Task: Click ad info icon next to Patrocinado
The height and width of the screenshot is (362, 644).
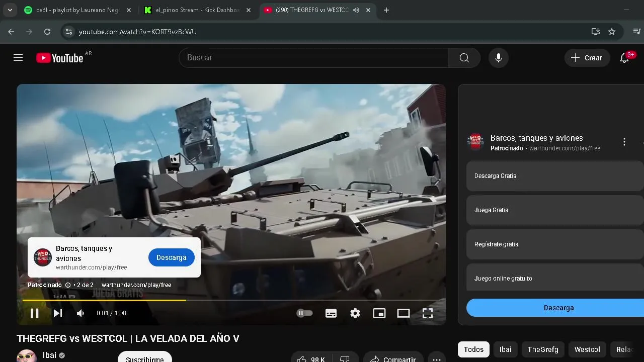Action: click(x=68, y=285)
